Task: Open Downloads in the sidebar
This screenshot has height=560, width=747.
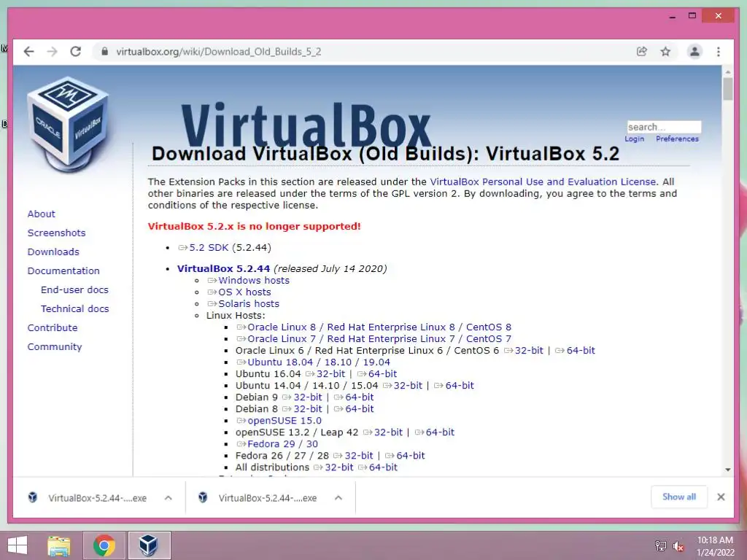Action: [53, 252]
